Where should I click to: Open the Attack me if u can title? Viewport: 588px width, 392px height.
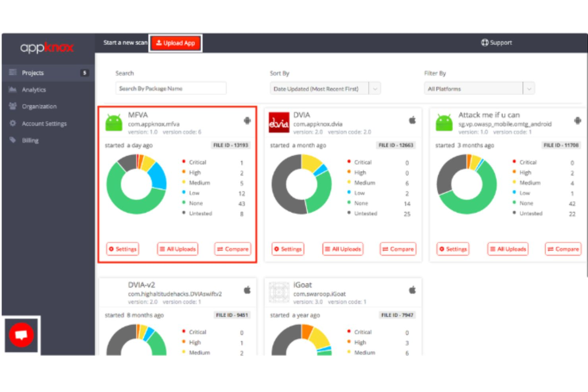click(x=489, y=115)
